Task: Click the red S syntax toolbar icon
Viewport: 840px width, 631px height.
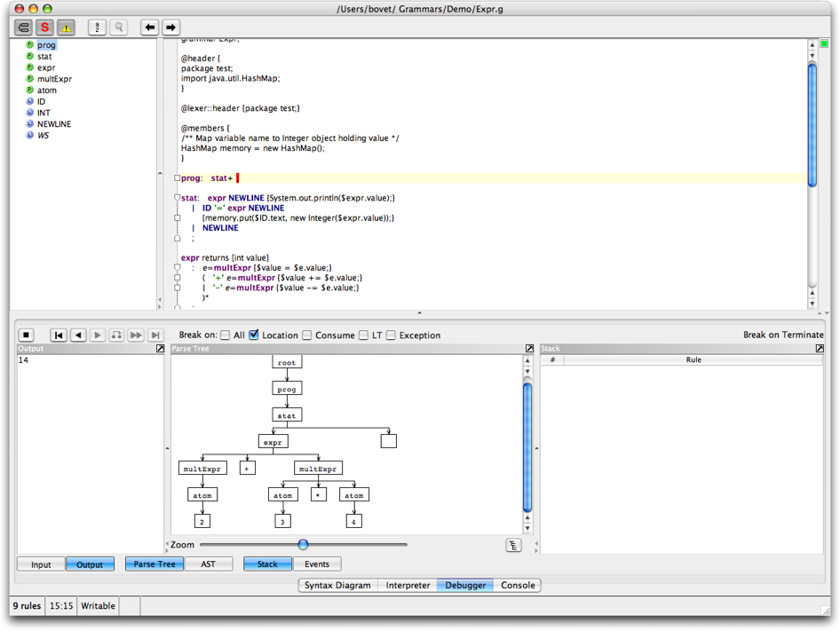Action: [x=44, y=28]
